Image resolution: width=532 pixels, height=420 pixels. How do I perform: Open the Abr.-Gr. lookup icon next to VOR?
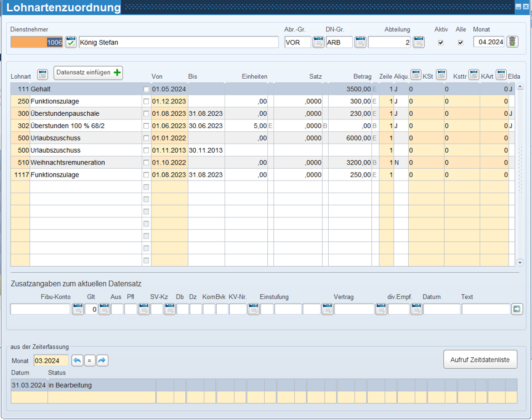pos(318,42)
